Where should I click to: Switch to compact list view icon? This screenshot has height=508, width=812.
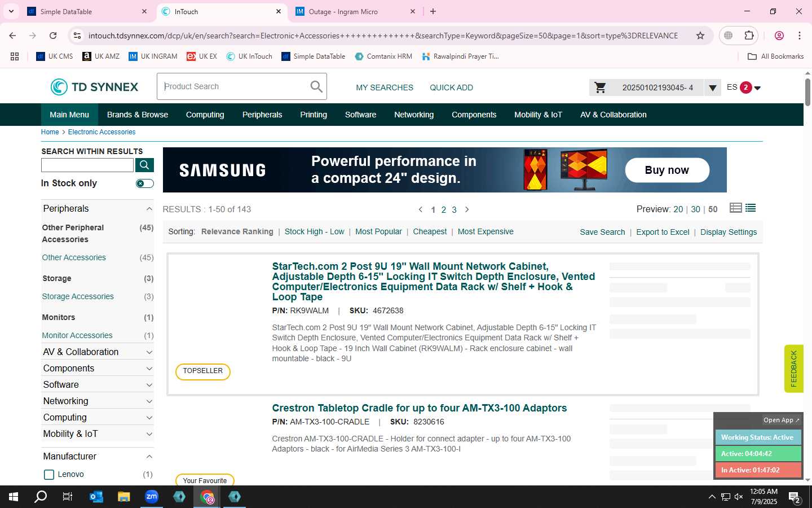(x=751, y=208)
